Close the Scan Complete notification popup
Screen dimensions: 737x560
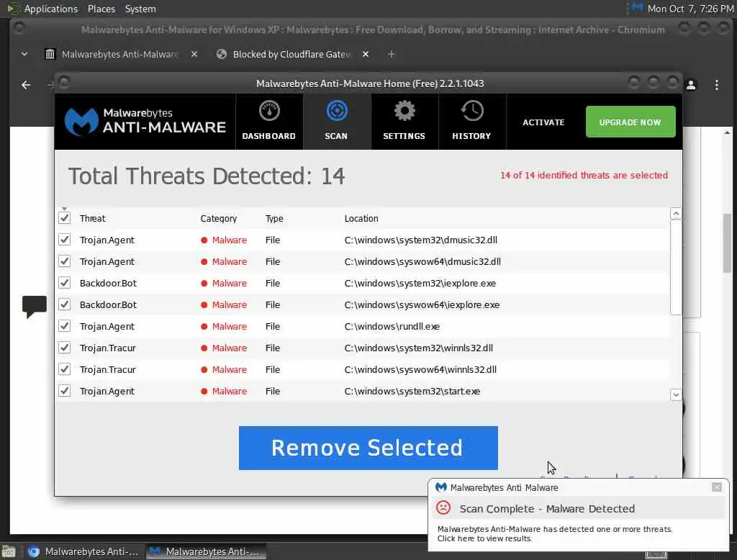point(716,487)
